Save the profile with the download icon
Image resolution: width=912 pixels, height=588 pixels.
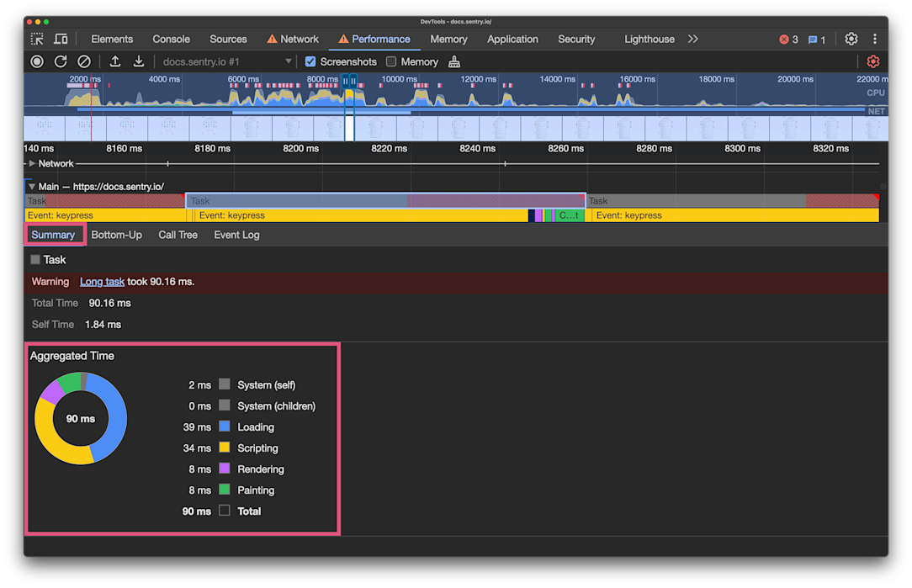(139, 61)
